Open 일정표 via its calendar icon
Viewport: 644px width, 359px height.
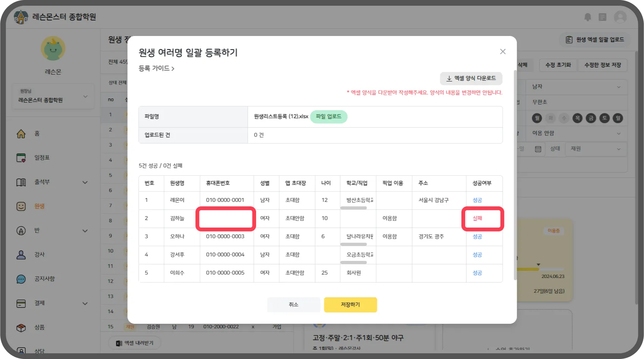(x=21, y=158)
